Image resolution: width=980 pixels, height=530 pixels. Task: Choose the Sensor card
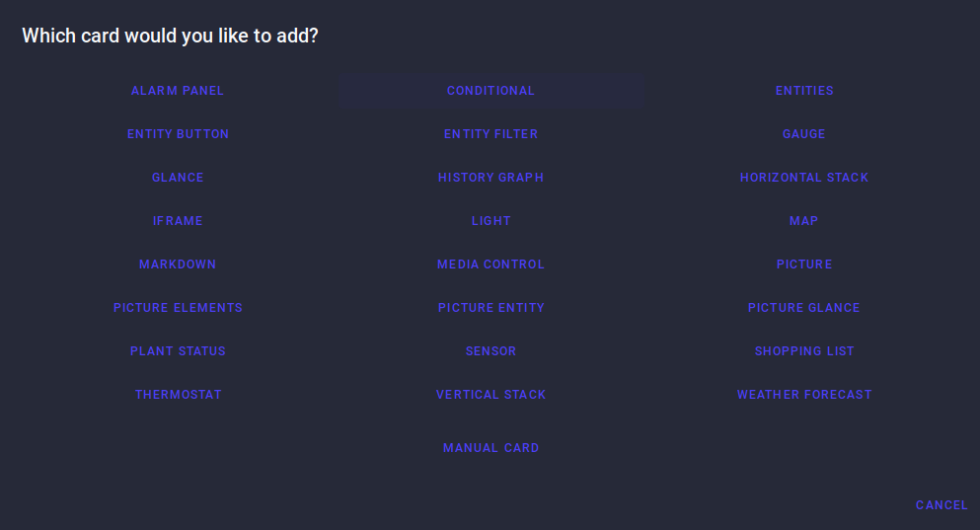point(490,351)
